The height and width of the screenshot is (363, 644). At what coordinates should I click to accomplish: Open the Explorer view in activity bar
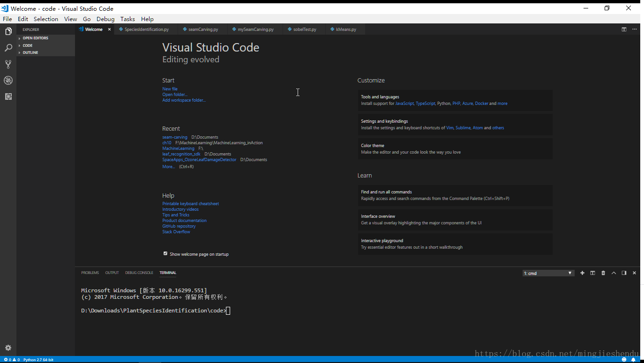tap(8, 31)
